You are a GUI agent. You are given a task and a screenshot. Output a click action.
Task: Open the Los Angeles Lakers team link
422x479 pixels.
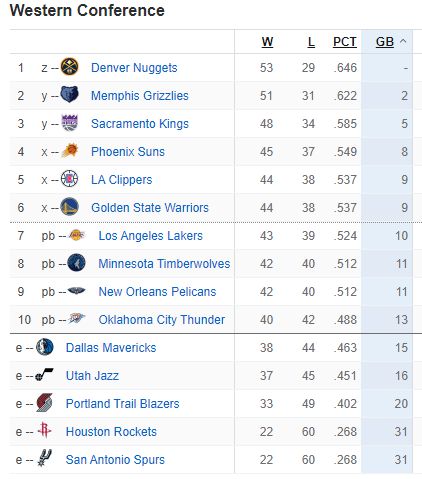151,236
